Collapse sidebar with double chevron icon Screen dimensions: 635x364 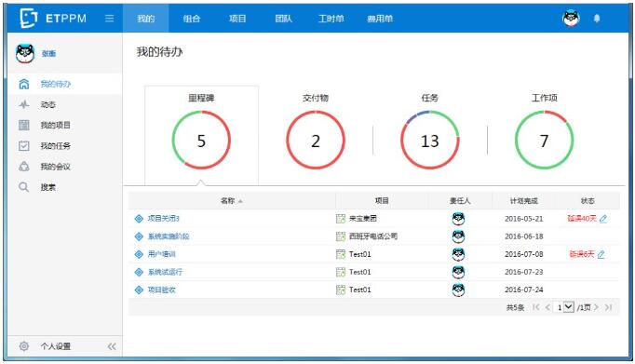coord(112,346)
